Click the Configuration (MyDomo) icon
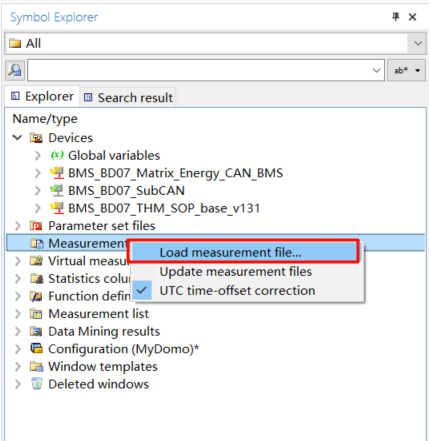The width and height of the screenshot is (429, 441). point(36,349)
